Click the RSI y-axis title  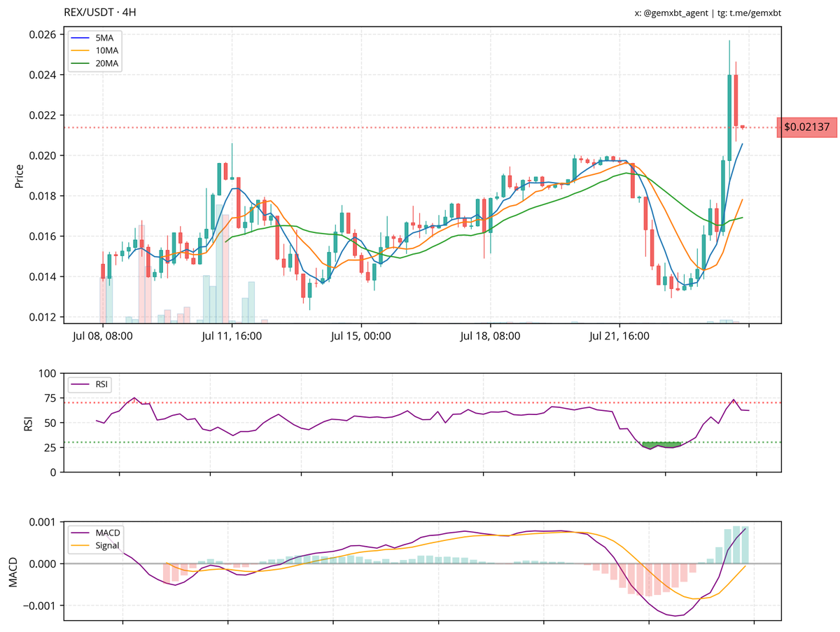coord(28,423)
